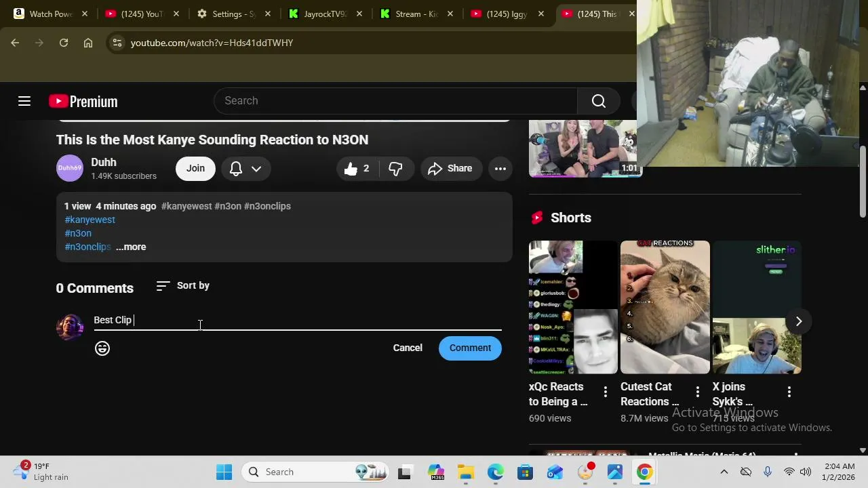The image size is (868, 488).
Task: Go to YouTube Premium home logo
Action: coord(83,101)
